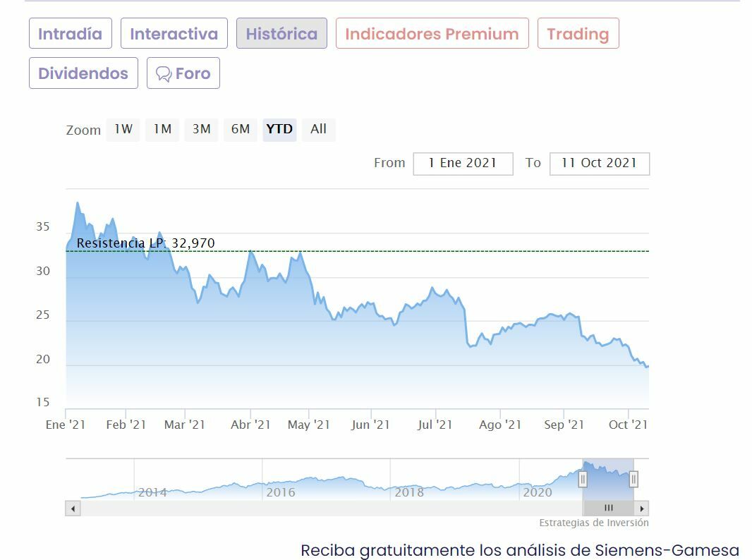Click the navigator scroll-left arrow
Screen dimensions: 752x560
pyautogui.click(x=73, y=508)
